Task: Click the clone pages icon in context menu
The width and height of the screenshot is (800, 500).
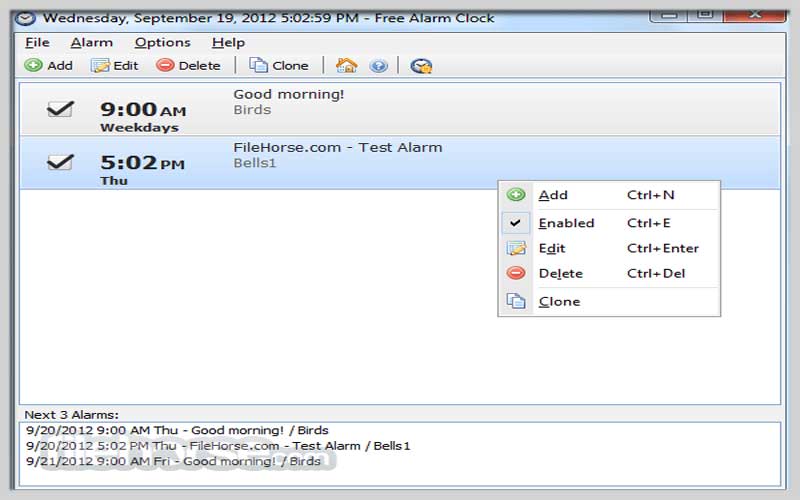Action: [516, 301]
